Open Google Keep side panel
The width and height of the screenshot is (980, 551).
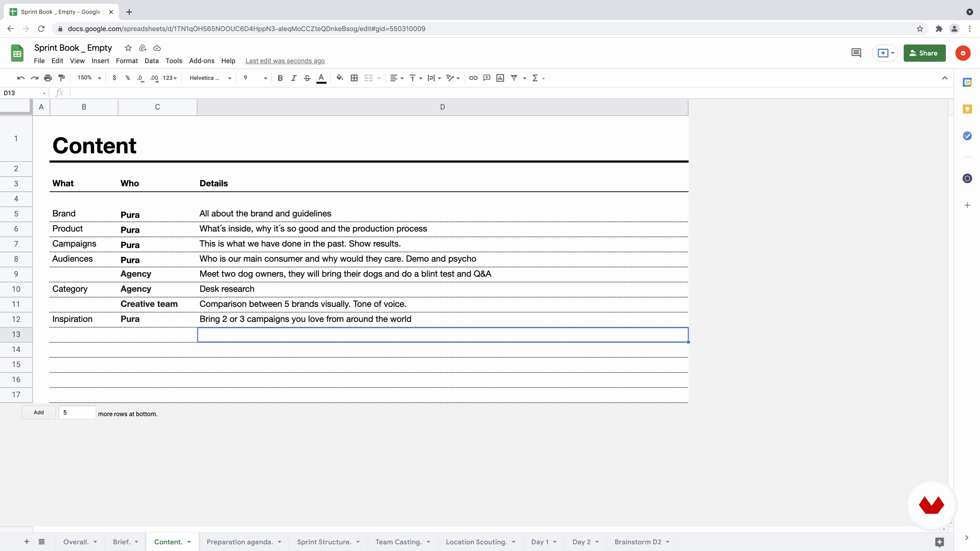(967, 109)
